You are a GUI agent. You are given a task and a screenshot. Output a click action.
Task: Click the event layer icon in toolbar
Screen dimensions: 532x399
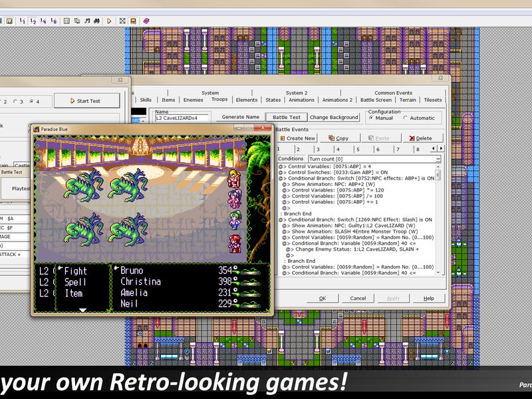pos(9,21)
